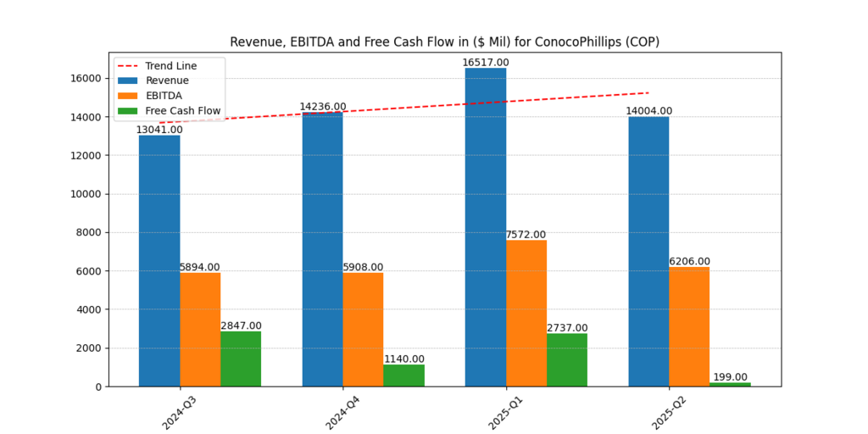Click the 2025-Q1 orange EBITDA bar

[x=526, y=314]
